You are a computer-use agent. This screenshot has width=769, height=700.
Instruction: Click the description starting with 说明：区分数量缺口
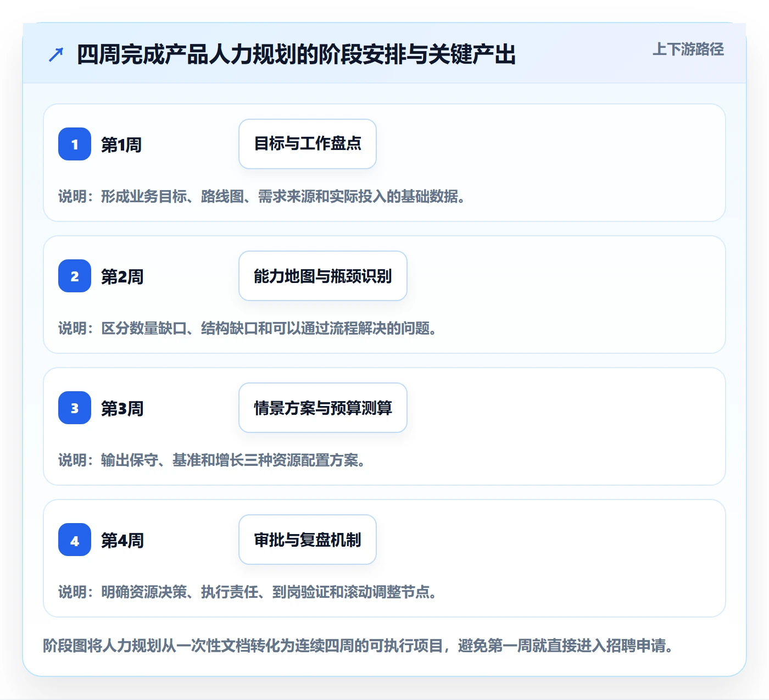tap(248, 328)
